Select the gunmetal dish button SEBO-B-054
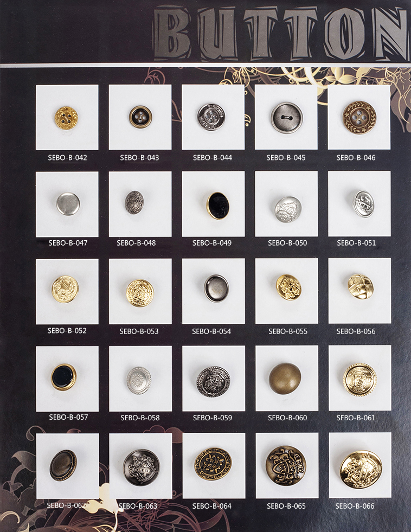Image resolution: width=411 pixels, height=532 pixels. [216, 288]
